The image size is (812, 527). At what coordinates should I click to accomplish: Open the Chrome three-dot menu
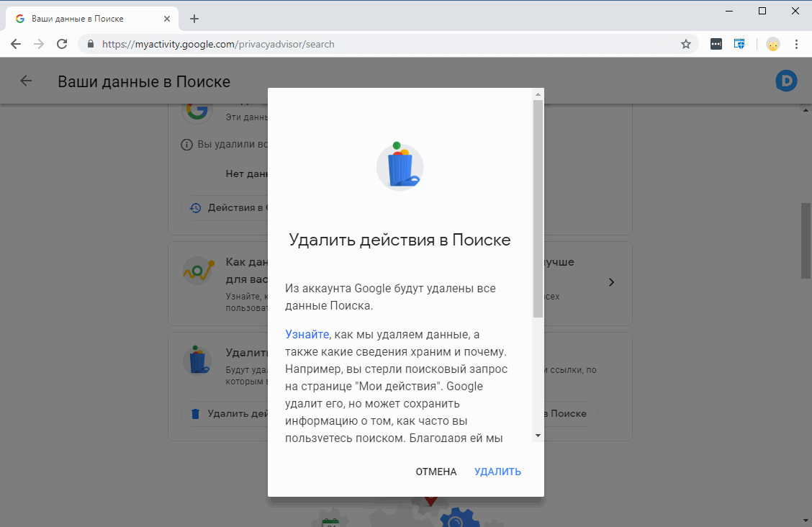(x=796, y=44)
